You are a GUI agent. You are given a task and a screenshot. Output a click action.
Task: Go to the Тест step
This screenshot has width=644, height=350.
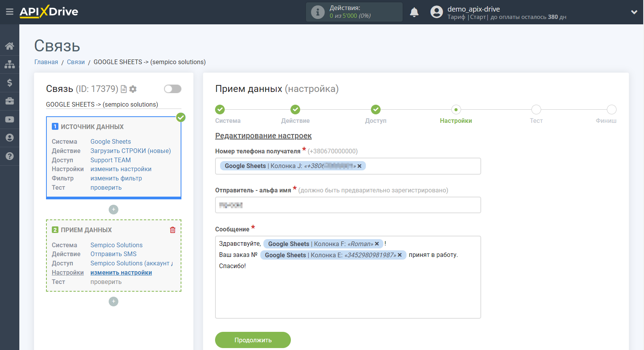tap(536, 110)
